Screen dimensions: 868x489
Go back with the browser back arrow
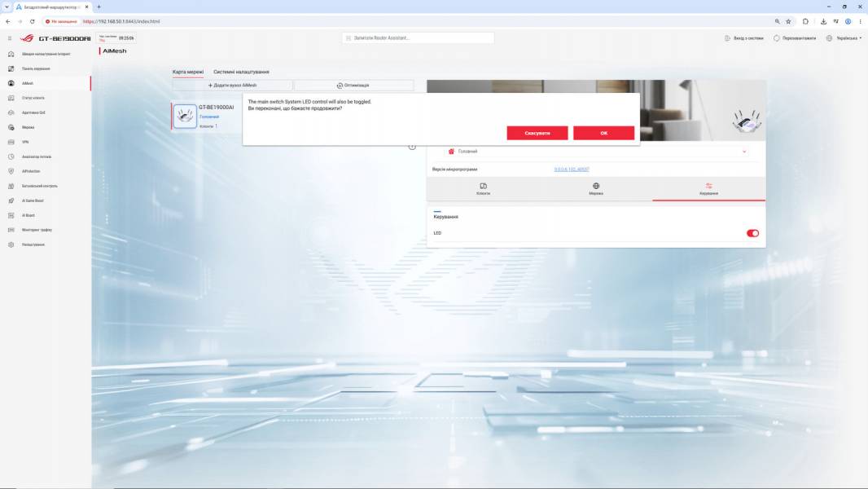click(8, 22)
